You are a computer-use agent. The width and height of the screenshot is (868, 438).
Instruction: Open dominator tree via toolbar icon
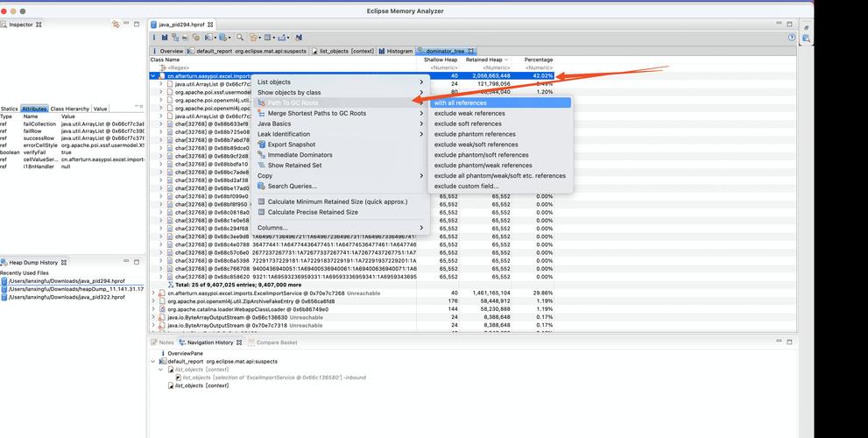coord(175,38)
